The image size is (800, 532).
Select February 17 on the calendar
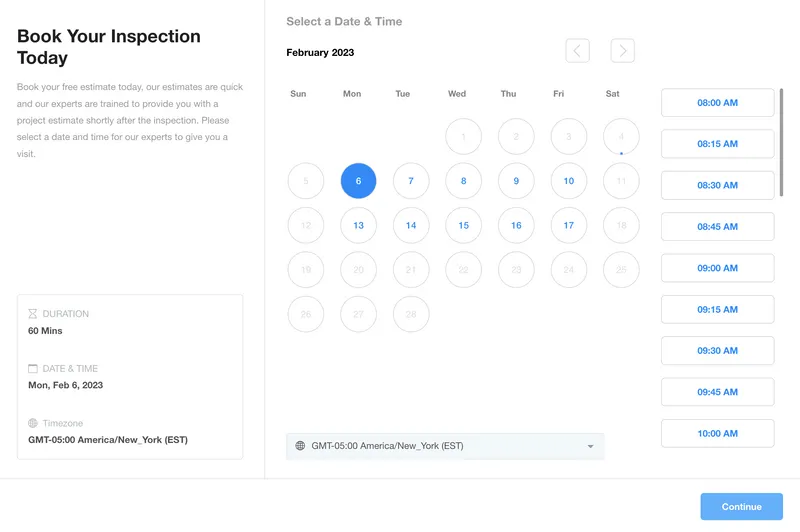[x=568, y=225]
